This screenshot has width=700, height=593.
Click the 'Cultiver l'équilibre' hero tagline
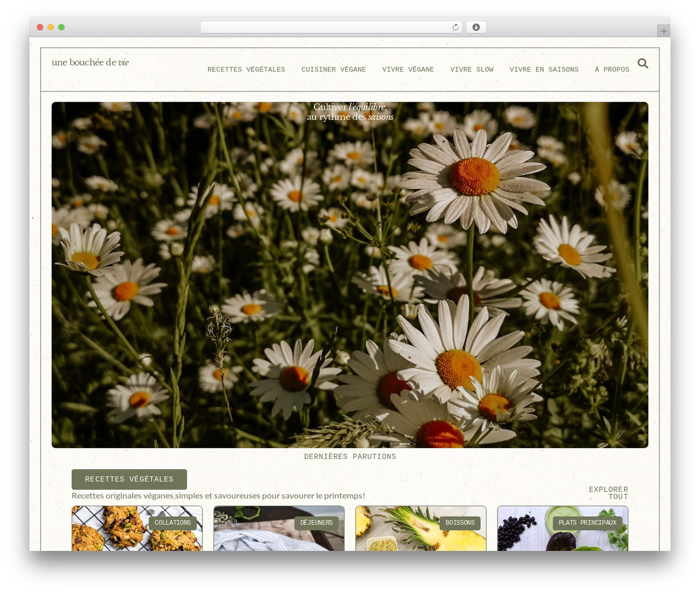point(350,112)
